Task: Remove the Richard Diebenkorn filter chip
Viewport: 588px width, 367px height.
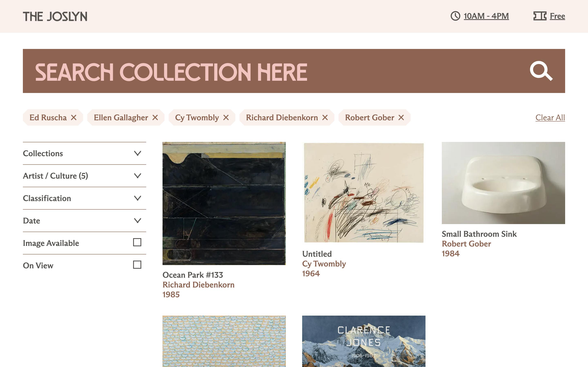Action: [325, 117]
